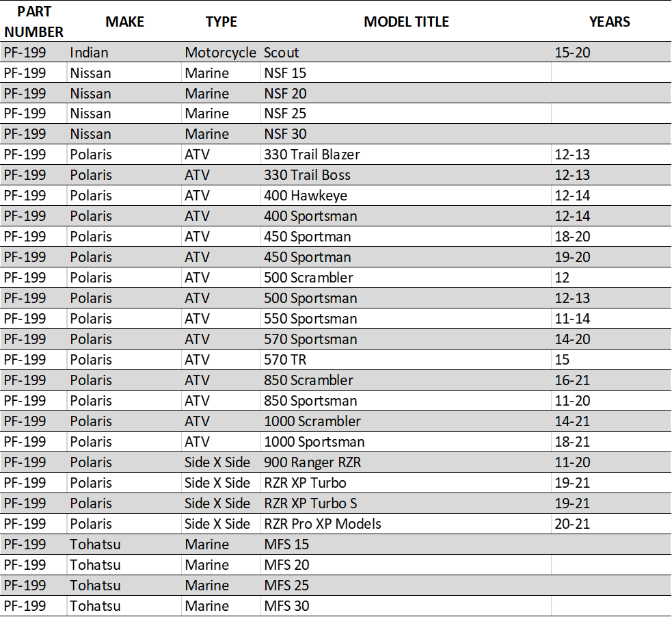Viewport: 672px width, 617px height.
Task: Click the 19-20 years cell for 450 Sportman
Action: click(x=611, y=257)
